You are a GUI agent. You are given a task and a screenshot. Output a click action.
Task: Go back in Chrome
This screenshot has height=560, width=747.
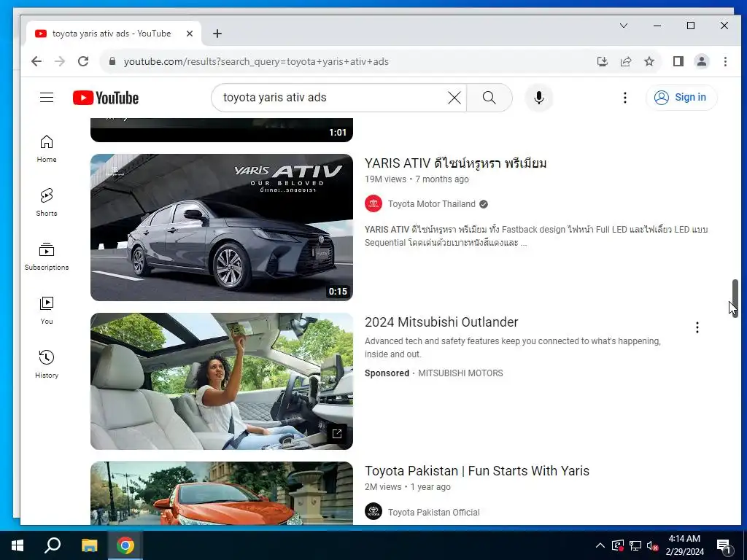[x=36, y=61]
